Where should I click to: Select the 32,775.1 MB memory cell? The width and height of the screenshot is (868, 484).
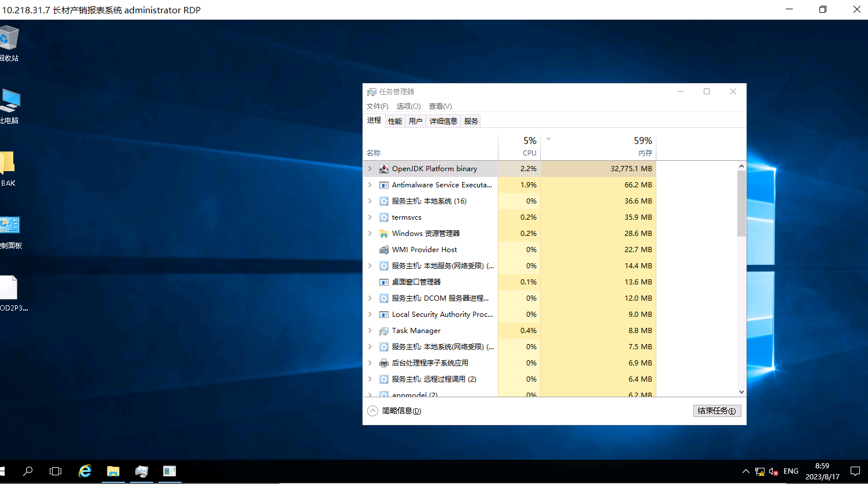coord(599,169)
